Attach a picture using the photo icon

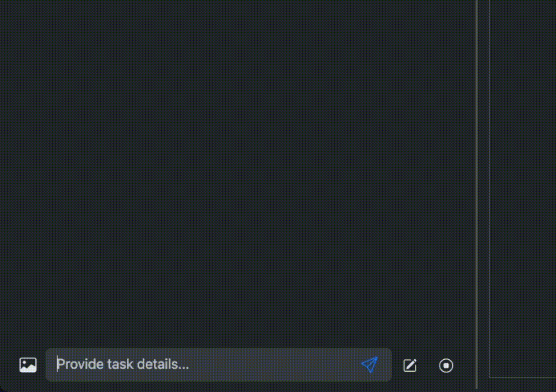click(28, 365)
